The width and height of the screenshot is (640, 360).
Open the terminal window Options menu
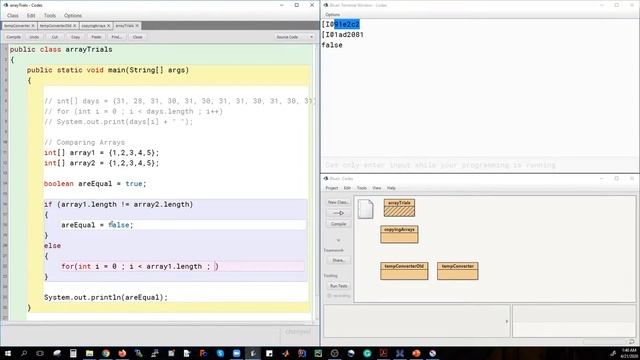click(x=333, y=15)
